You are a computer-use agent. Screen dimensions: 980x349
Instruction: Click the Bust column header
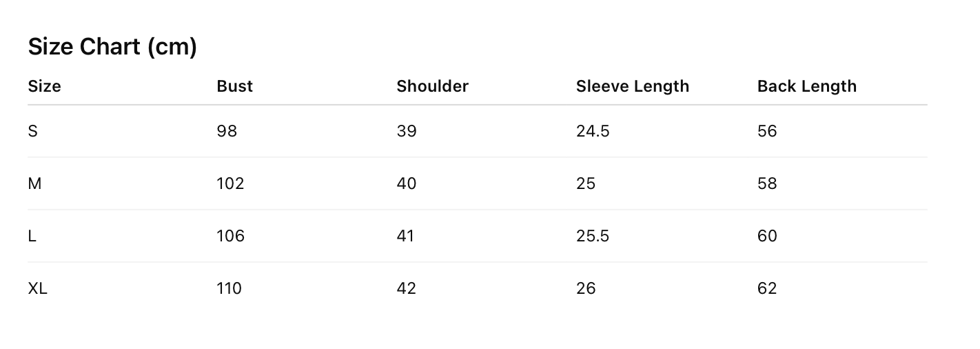[234, 86]
